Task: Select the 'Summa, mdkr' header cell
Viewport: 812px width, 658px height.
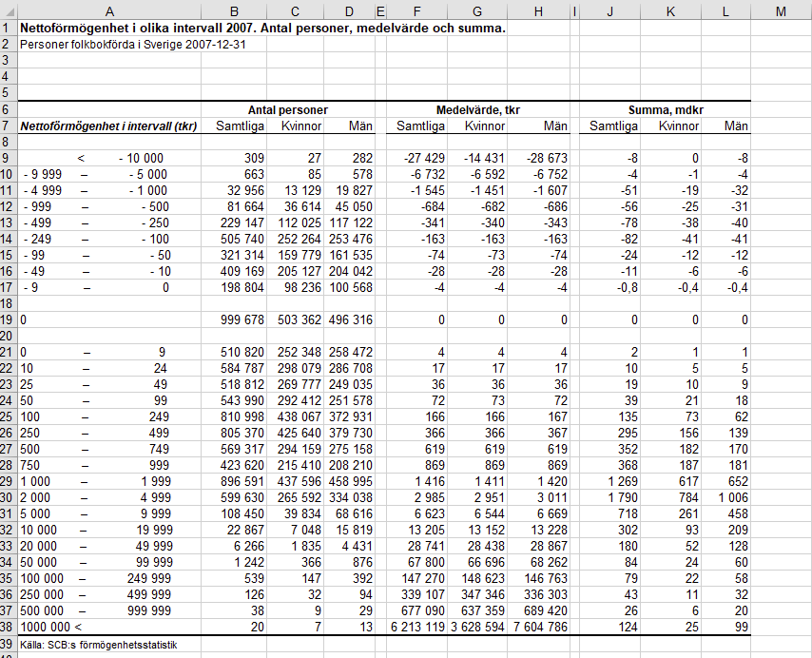Action: pyautogui.click(x=665, y=109)
